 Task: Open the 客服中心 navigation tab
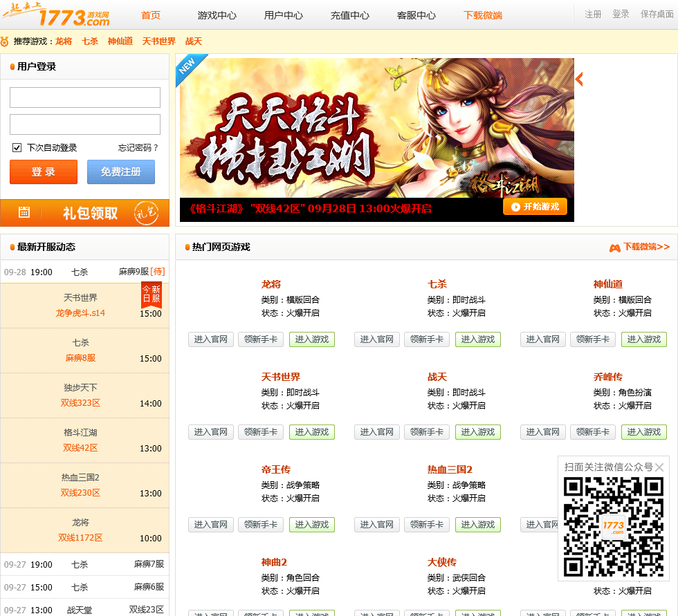click(x=416, y=15)
